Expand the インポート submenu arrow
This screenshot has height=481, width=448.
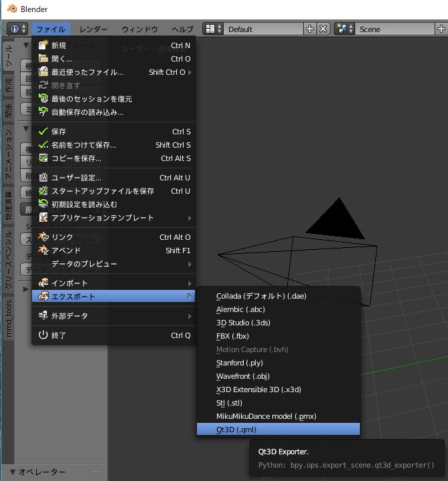[x=190, y=283]
